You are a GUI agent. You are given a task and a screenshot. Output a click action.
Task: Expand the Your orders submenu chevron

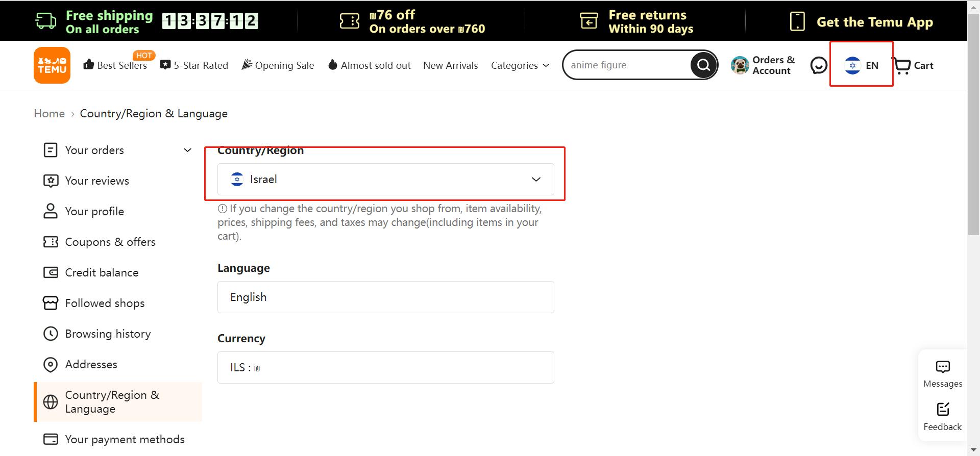pyautogui.click(x=187, y=150)
